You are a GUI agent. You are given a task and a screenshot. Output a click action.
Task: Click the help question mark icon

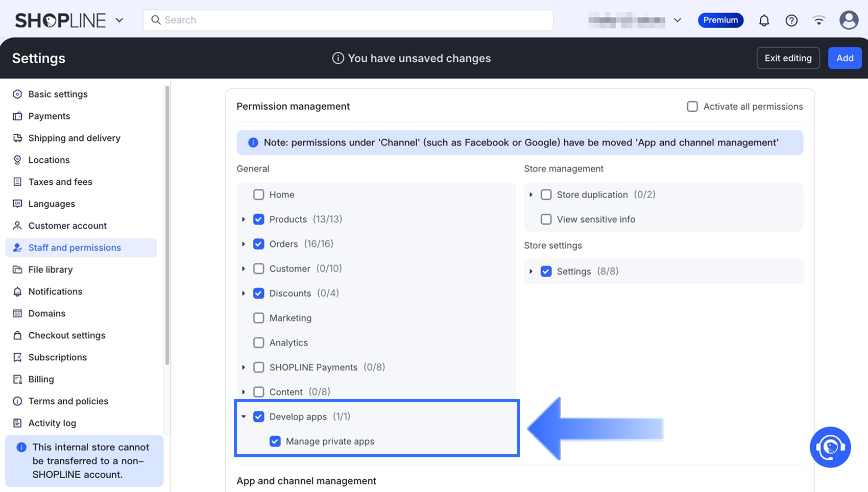(791, 20)
